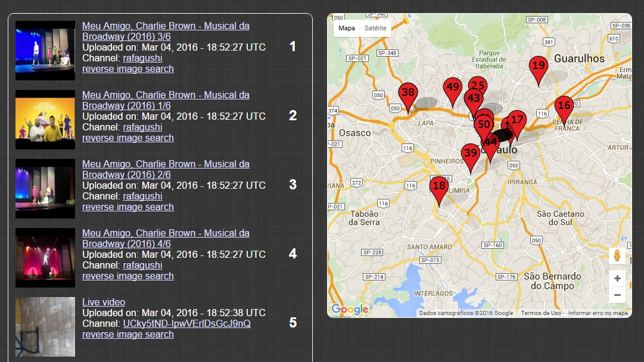Viewport: 644px width, 362px height.
Task: Open the Live video link
Action: (x=104, y=302)
